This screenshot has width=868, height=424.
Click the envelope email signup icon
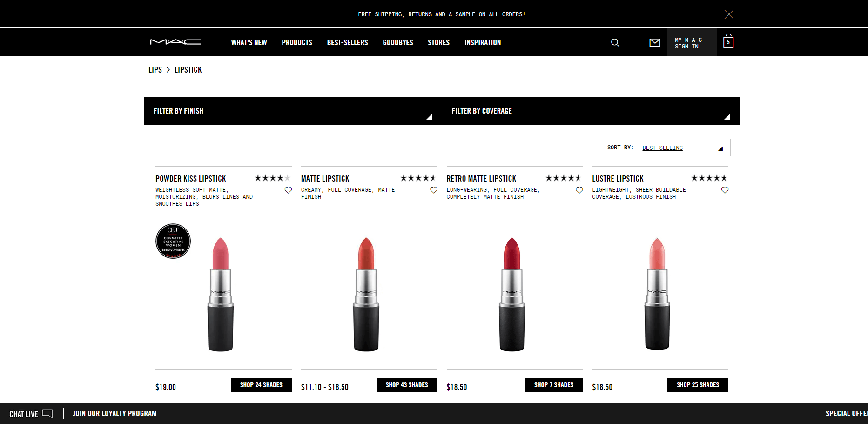pyautogui.click(x=655, y=42)
